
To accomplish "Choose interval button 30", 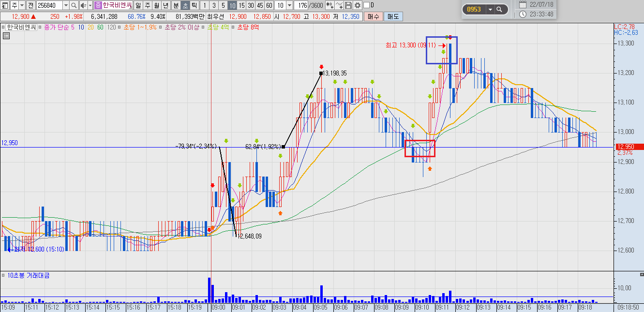I will pos(251,5).
